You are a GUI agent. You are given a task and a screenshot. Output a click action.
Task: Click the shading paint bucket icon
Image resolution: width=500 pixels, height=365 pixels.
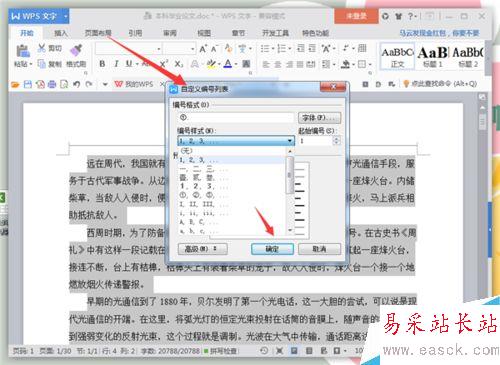pyautogui.click(x=346, y=64)
